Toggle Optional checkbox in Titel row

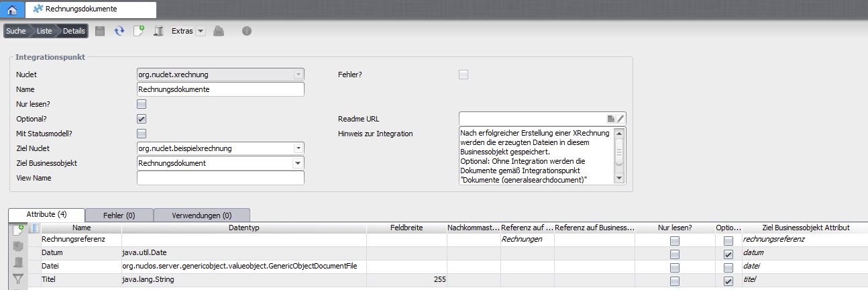pyautogui.click(x=728, y=281)
